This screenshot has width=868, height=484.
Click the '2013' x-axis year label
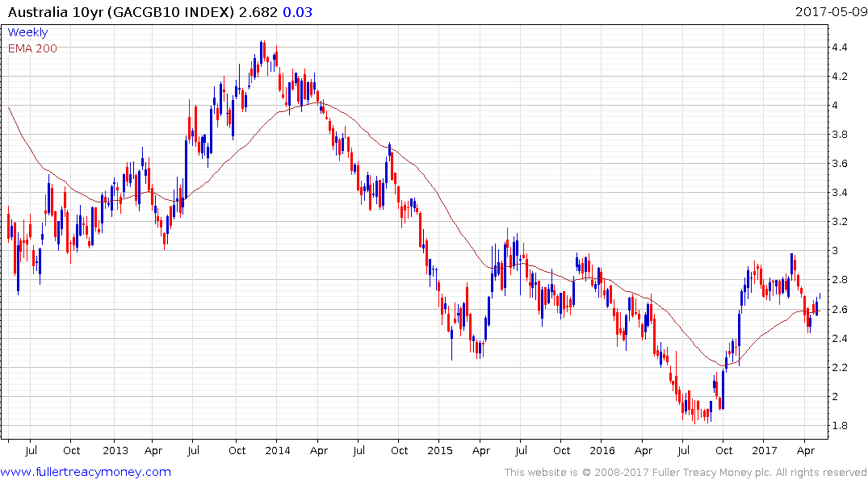coord(115,450)
